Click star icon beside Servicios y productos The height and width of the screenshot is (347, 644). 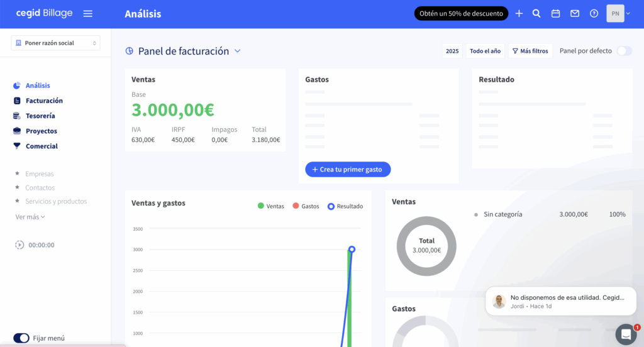click(17, 201)
